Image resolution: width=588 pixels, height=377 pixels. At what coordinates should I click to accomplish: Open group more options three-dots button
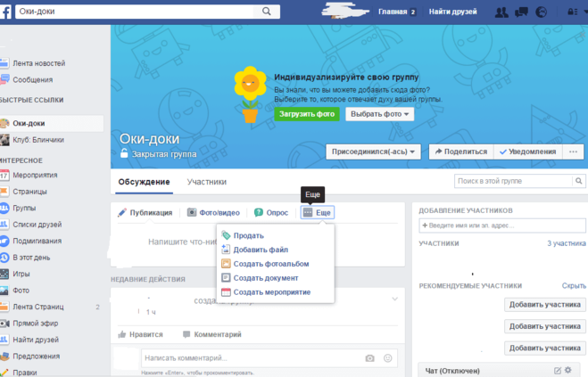(x=573, y=152)
